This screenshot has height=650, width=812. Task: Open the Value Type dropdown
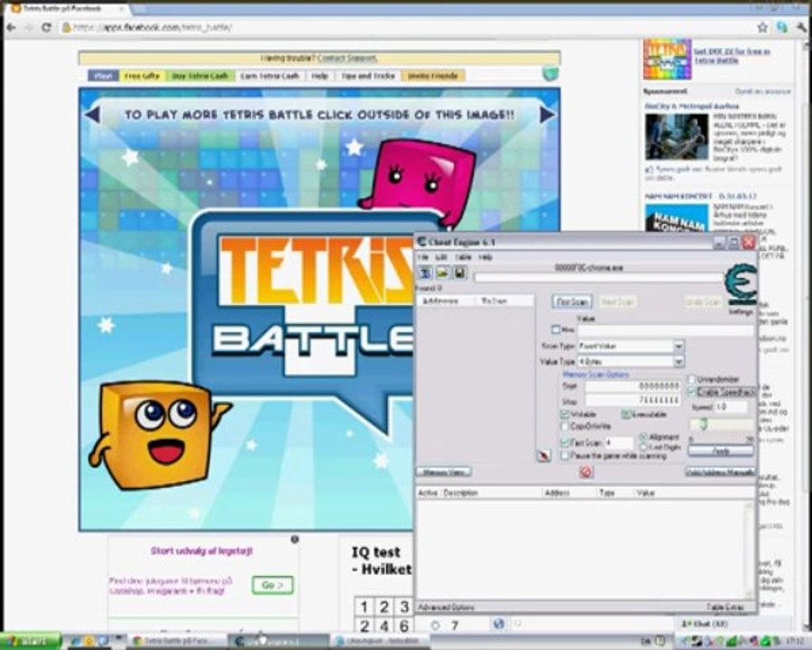point(678,361)
